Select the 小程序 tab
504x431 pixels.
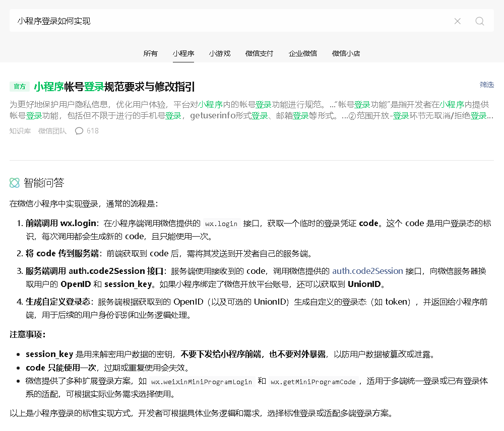[x=183, y=53]
